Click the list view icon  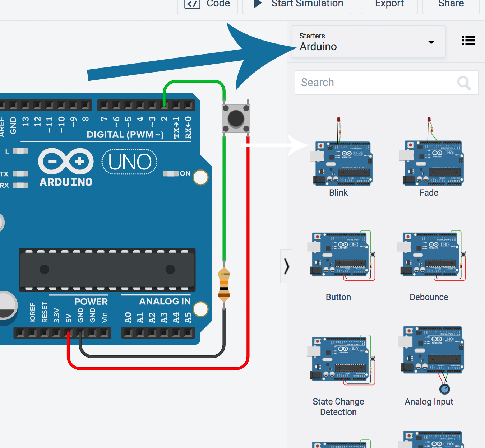(468, 41)
